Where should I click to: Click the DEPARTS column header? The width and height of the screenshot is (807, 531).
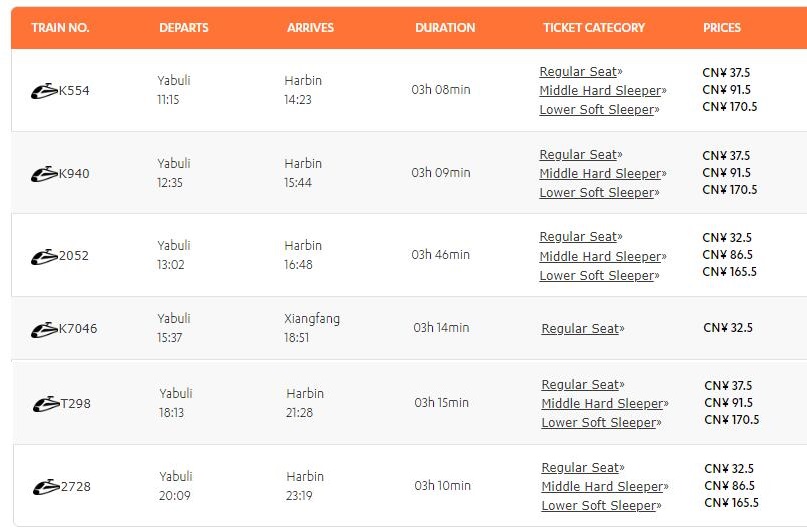tap(184, 28)
